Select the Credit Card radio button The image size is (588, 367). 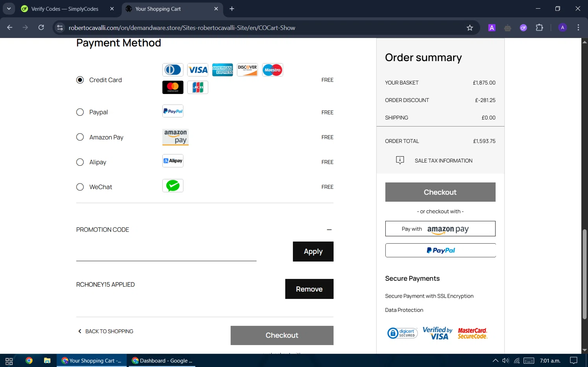point(80,80)
